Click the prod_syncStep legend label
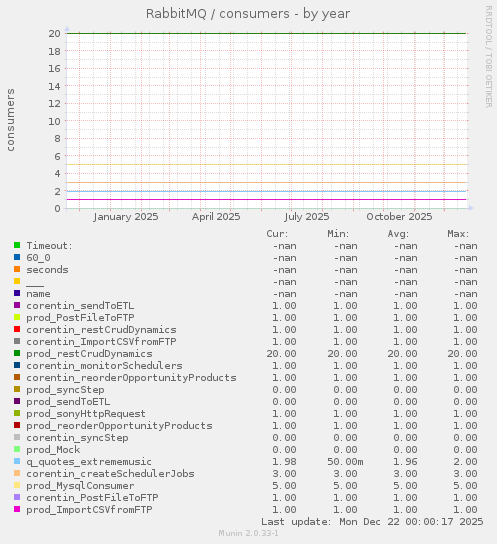Screen dimensions: 497x544 65,390
